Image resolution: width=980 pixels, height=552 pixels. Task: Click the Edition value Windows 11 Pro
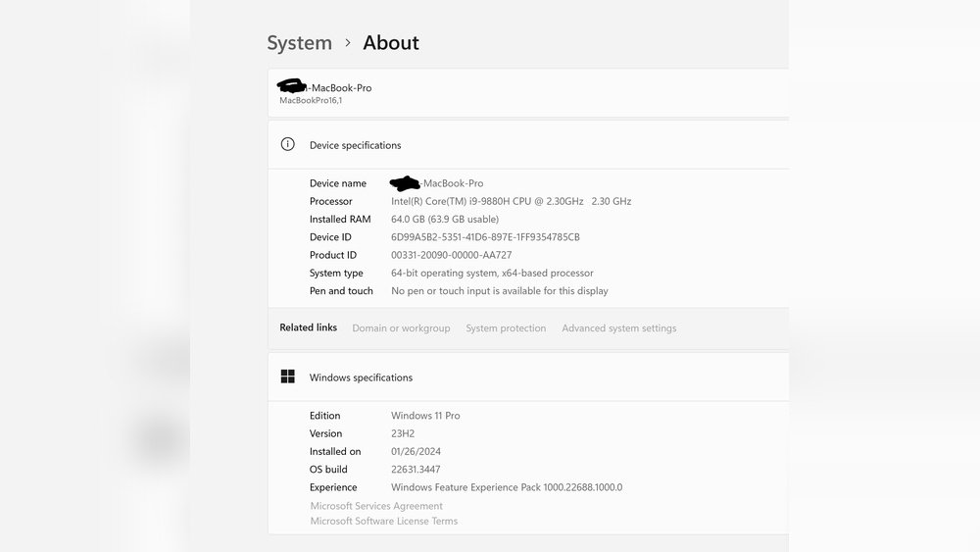(x=425, y=416)
